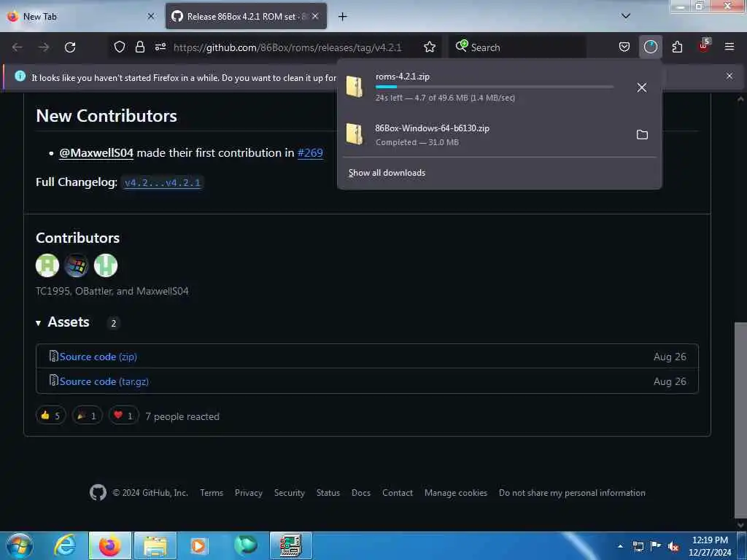
Task: Close the New Tab tab
Action: click(151, 16)
